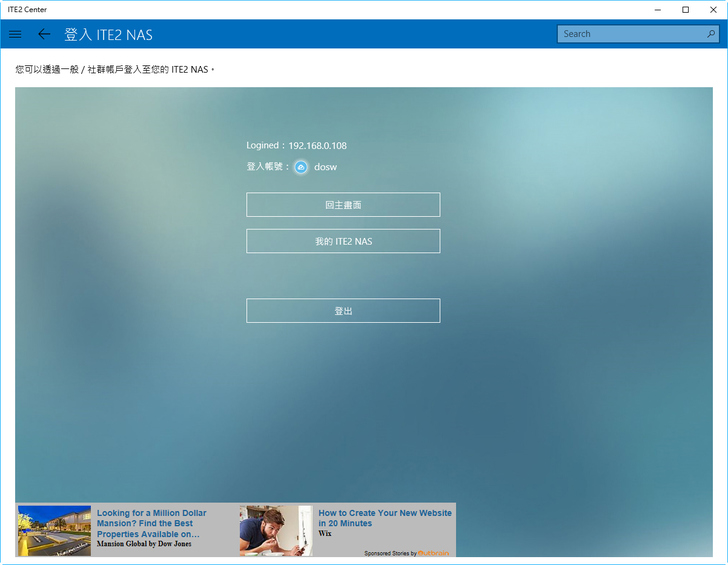728x565 pixels.
Task: Click the Sponsored Stories by Outbrain link
Action: pos(406,552)
